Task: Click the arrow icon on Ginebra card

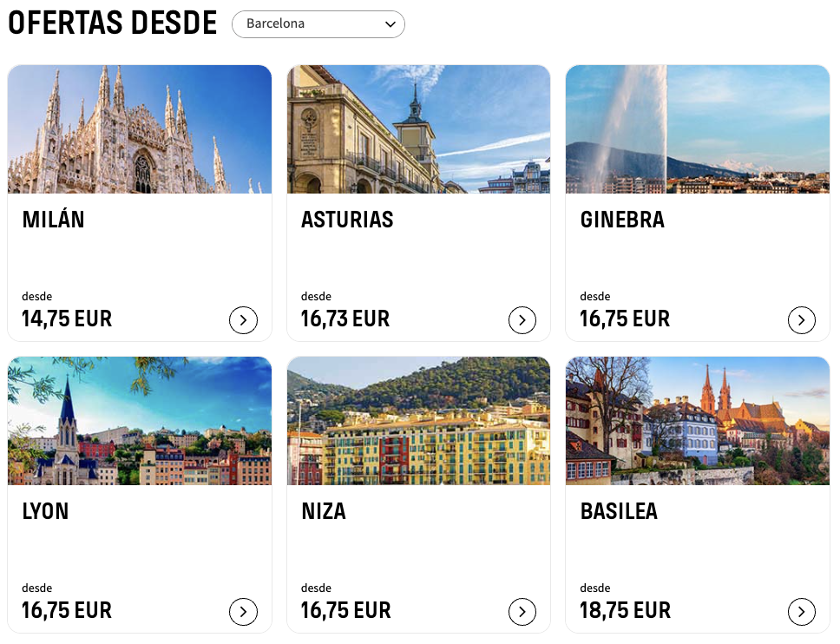Action: click(x=802, y=320)
